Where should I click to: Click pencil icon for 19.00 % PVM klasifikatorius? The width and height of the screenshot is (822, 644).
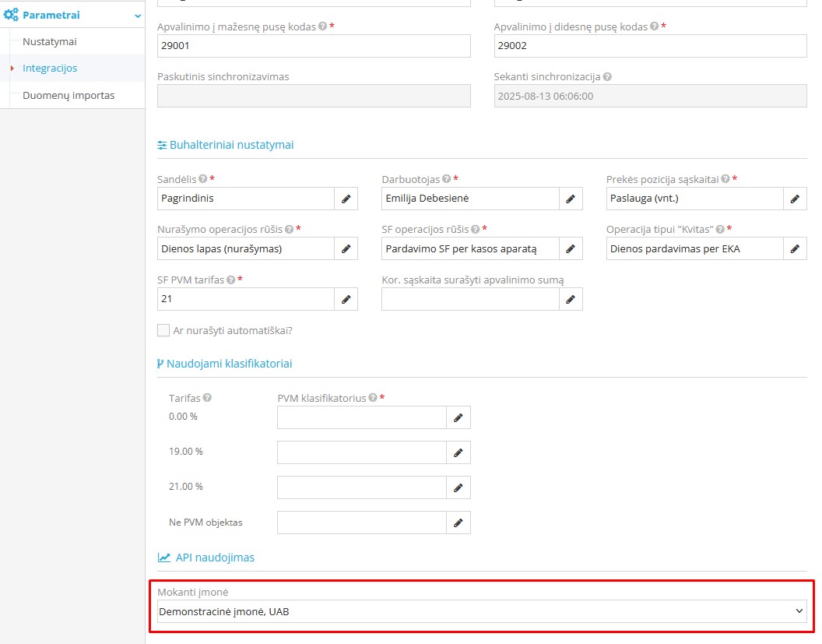(458, 452)
